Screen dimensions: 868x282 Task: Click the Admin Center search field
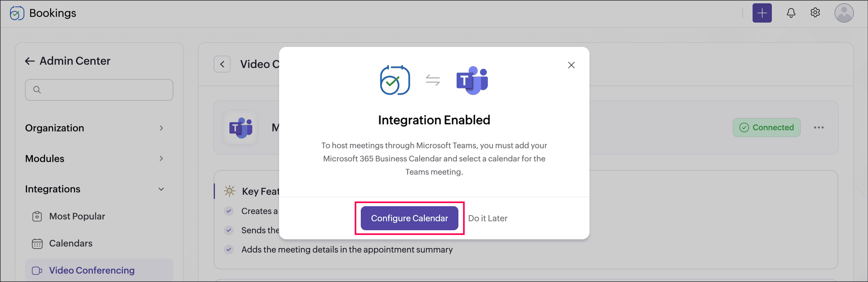pos(99,90)
